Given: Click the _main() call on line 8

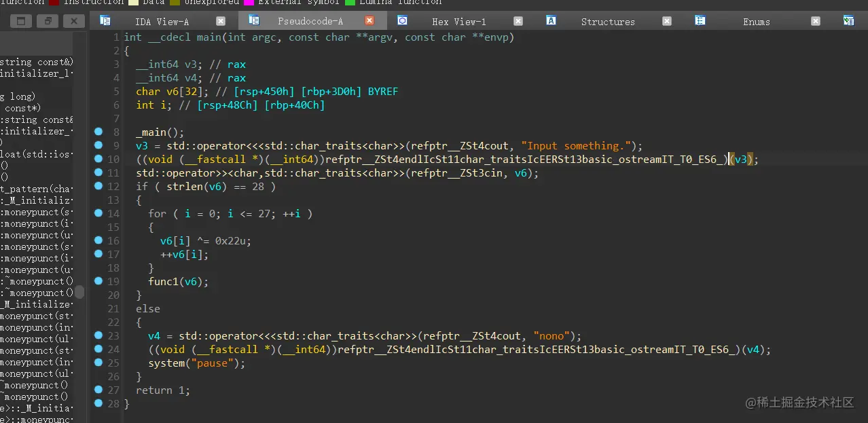Looking at the screenshot, I should [160, 132].
